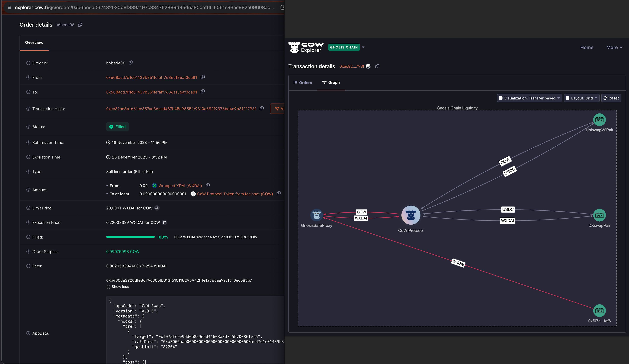Show help for Order Surplus field
Screen dimensions: 629x364
[x=28, y=251]
